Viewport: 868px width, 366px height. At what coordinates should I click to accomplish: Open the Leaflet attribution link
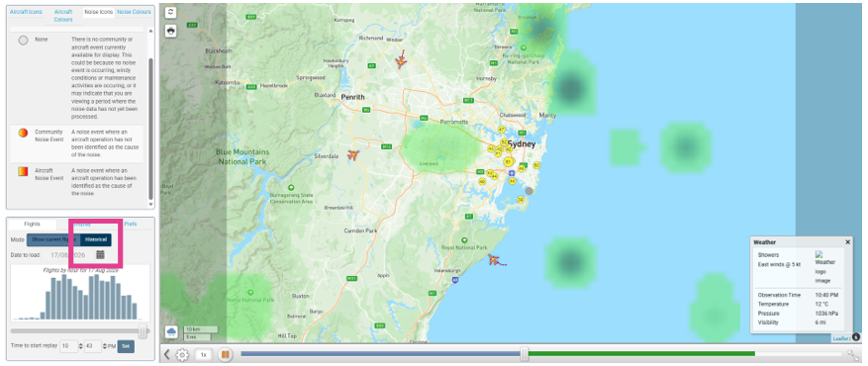pyautogui.click(x=840, y=337)
